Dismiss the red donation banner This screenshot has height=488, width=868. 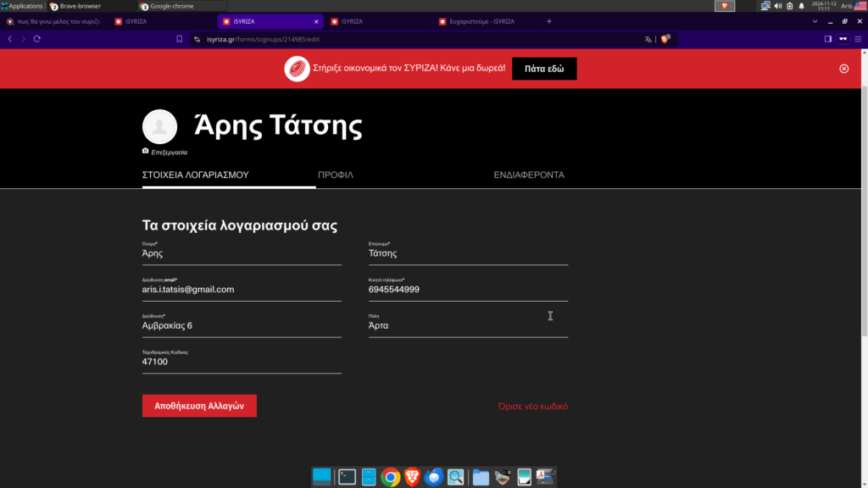tap(843, 69)
